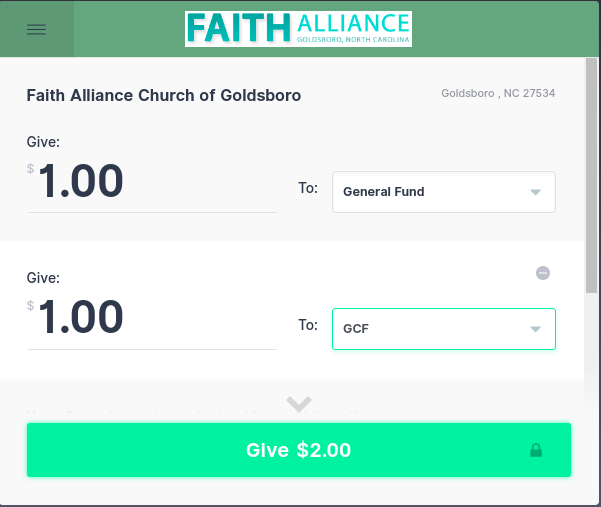Click the To: label beside GCF
The height and width of the screenshot is (507, 601).
coord(308,325)
